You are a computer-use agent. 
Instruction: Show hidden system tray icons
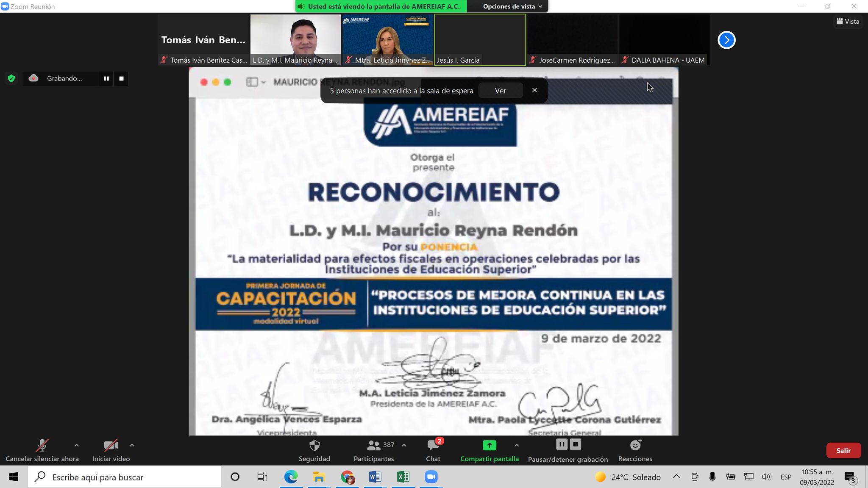click(x=676, y=477)
